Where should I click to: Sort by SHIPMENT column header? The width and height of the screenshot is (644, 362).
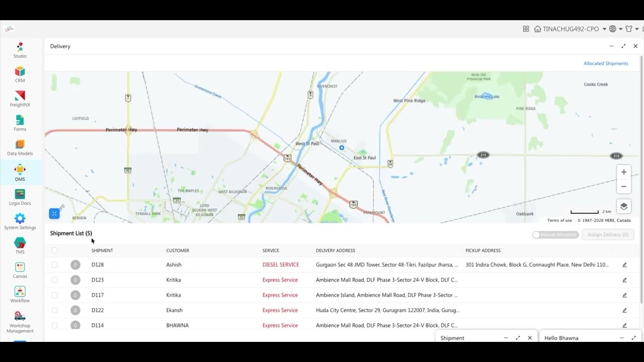coord(102,250)
